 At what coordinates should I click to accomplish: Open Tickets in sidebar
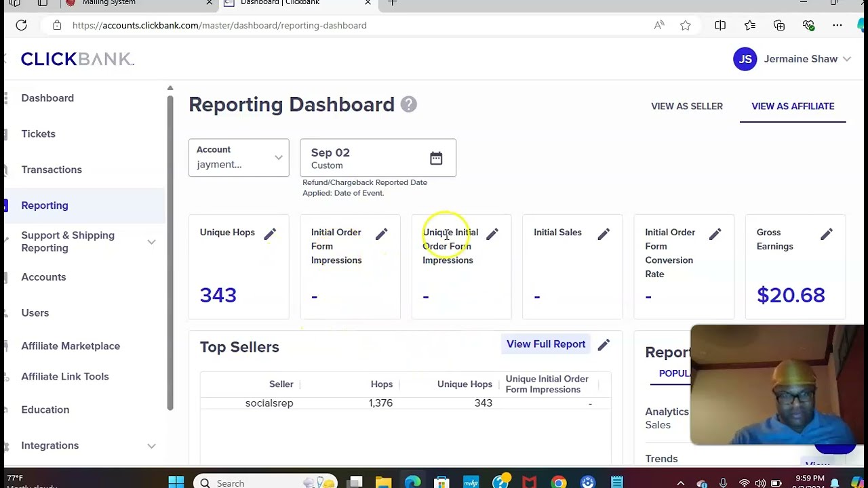point(38,134)
